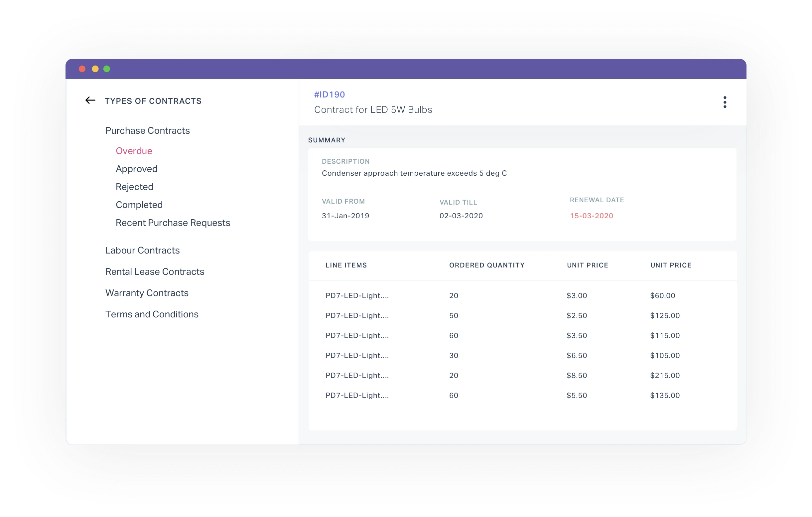Click the red 15-03-2020 renewal date
The width and height of the screenshot is (812, 517).
pos(591,216)
